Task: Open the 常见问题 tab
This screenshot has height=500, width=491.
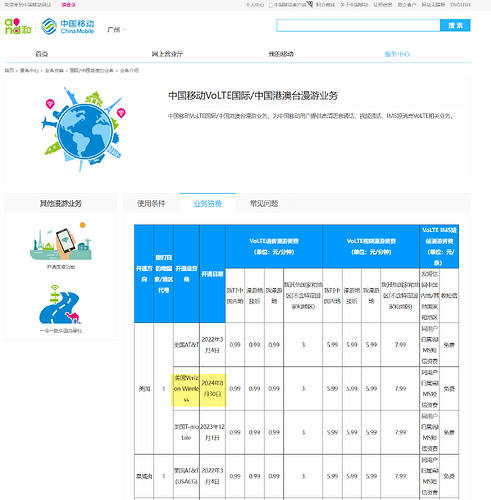Action: point(264,203)
